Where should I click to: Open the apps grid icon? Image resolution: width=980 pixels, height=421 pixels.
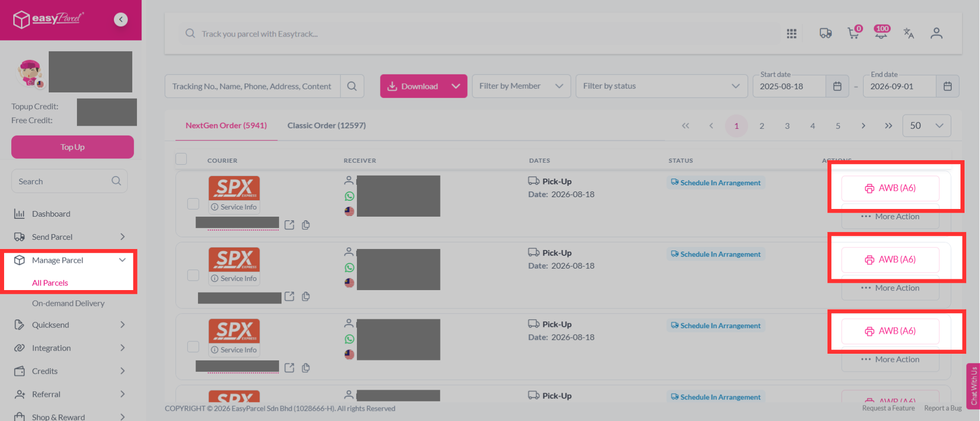(x=791, y=33)
